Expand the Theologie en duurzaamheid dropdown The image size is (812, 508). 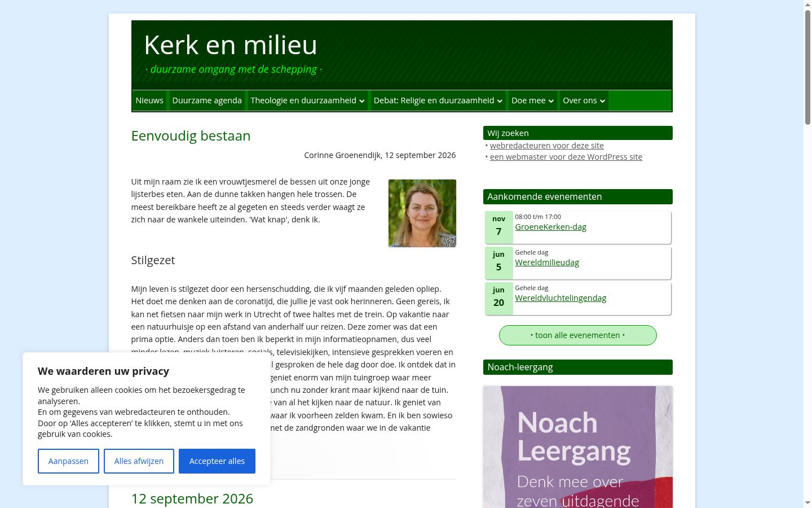click(307, 100)
